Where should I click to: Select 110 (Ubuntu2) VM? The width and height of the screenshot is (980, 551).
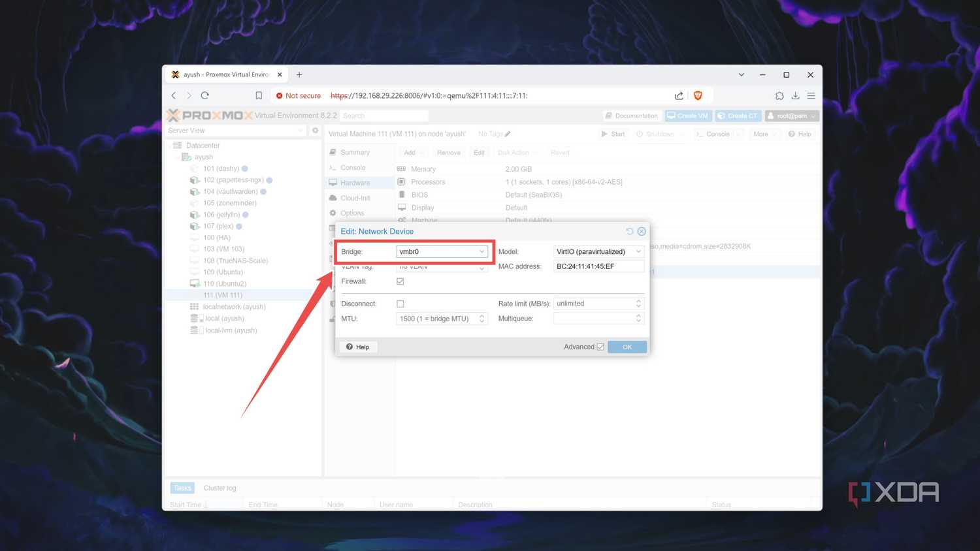[x=224, y=283]
